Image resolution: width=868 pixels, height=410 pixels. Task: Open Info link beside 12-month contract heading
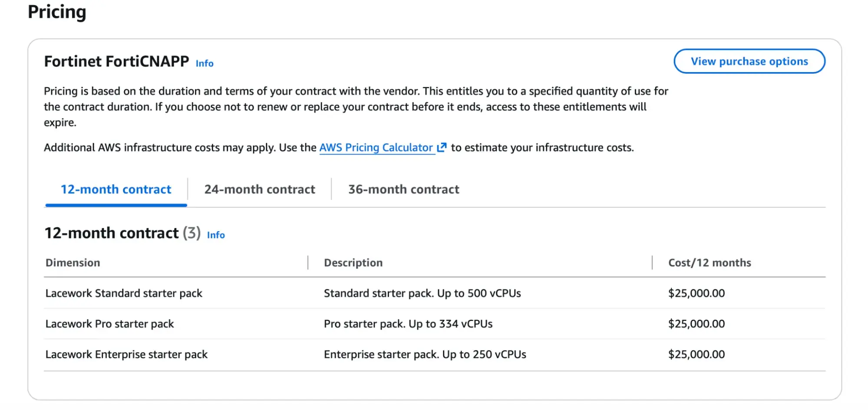tap(216, 235)
